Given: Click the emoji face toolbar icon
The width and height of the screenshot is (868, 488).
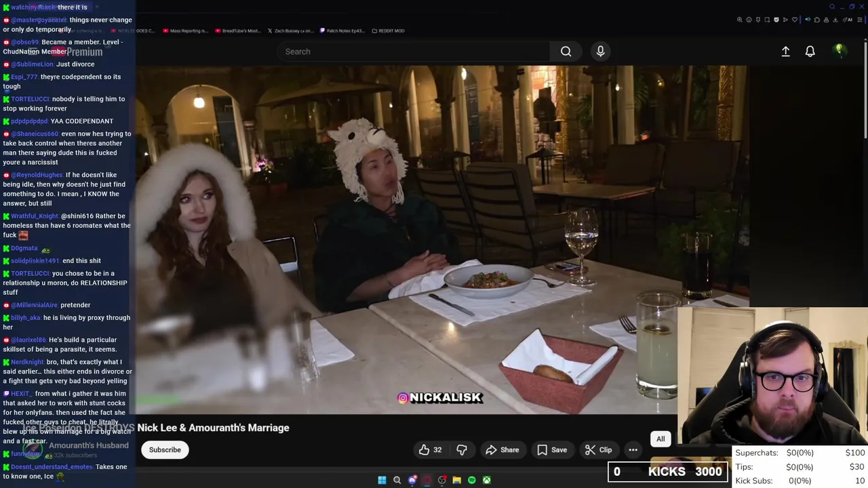Looking at the screenshot, I should [x=749, y=20].
